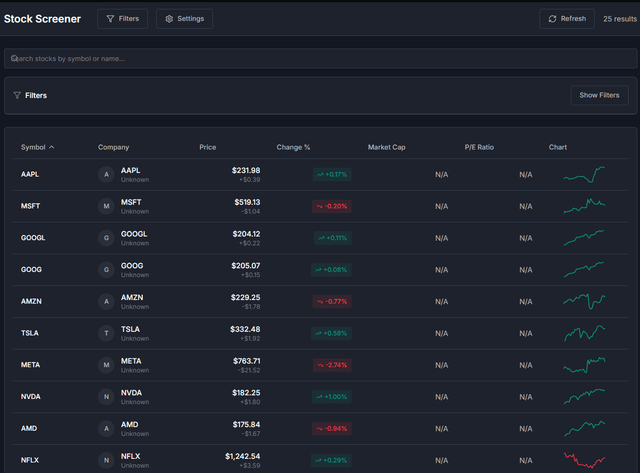Screen dimensions: 640x473
Task: Click the META avatar icon
Action: pyautogui.click(x=106, y=365)
